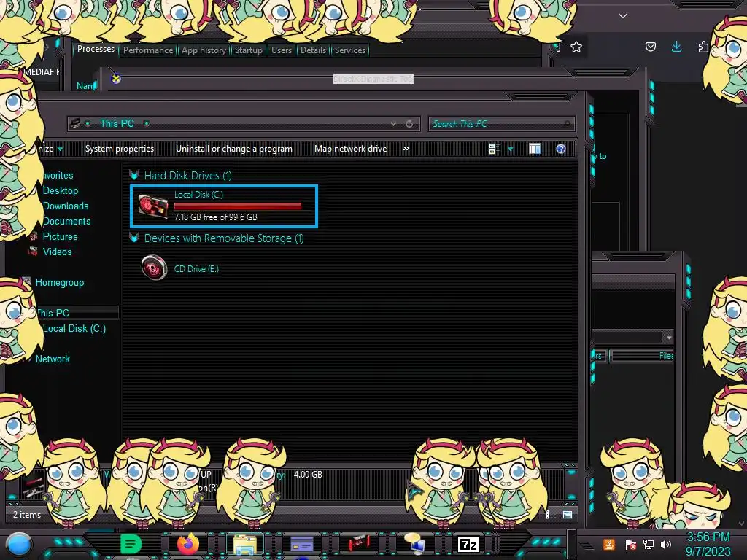Select the Local Disk (C:) drive

223,206
